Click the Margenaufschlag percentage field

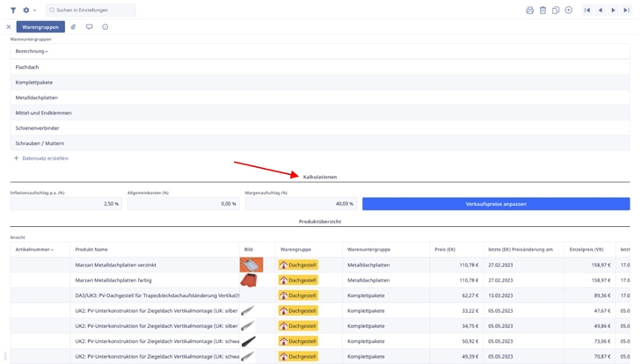(x=300, y=204)
